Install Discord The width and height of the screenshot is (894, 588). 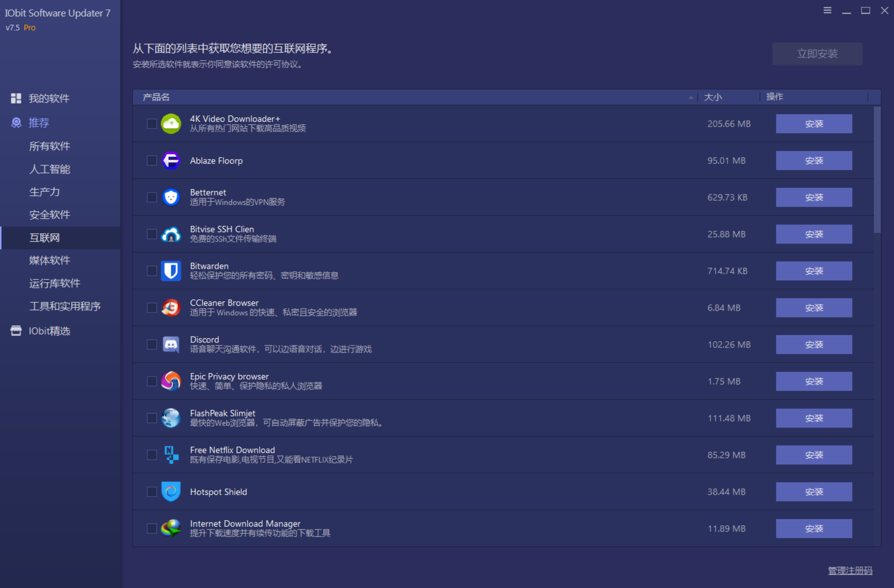click(814, 344)
